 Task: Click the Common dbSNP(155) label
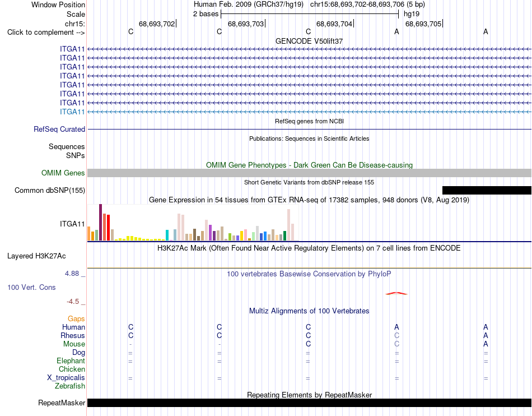tap(50, 190)
